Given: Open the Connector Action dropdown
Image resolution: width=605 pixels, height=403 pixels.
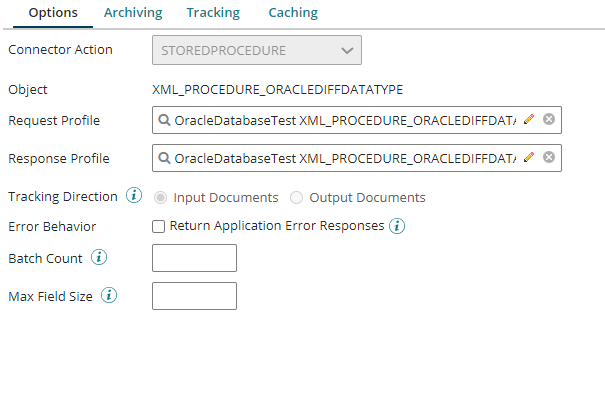Looking at the screenshot, I should pos(256,50).
